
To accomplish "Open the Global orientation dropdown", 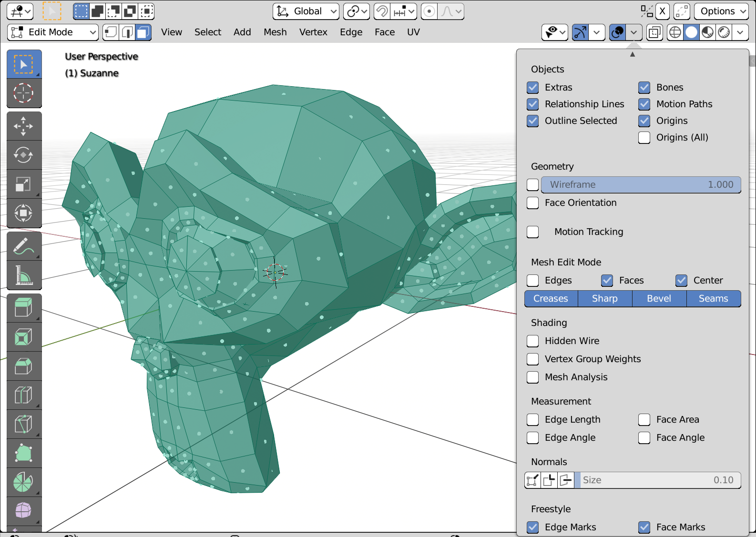I will 306,11.
